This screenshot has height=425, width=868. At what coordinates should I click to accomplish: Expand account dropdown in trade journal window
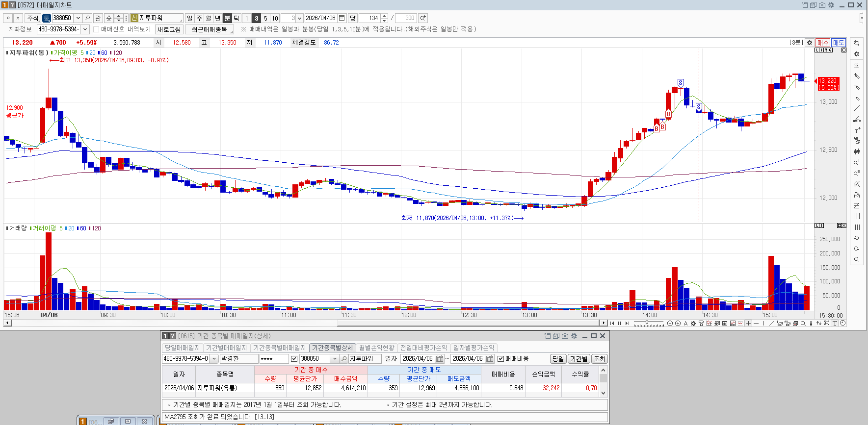(x=214, y=359)
